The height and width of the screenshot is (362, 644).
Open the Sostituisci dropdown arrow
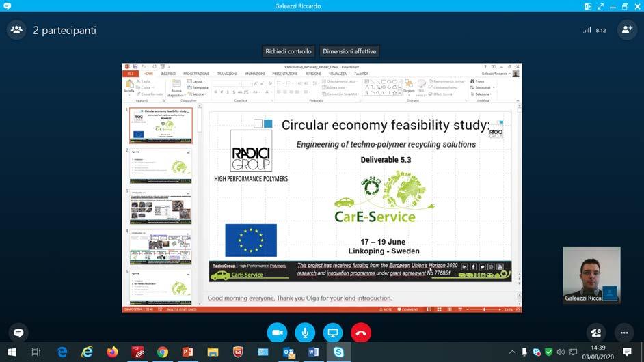click(494, 88)
